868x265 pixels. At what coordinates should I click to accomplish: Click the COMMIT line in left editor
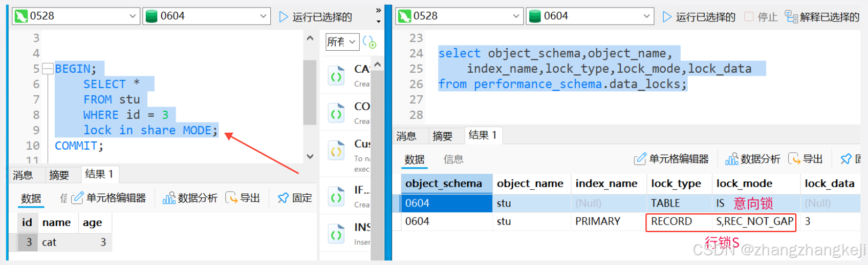point(79,146)
